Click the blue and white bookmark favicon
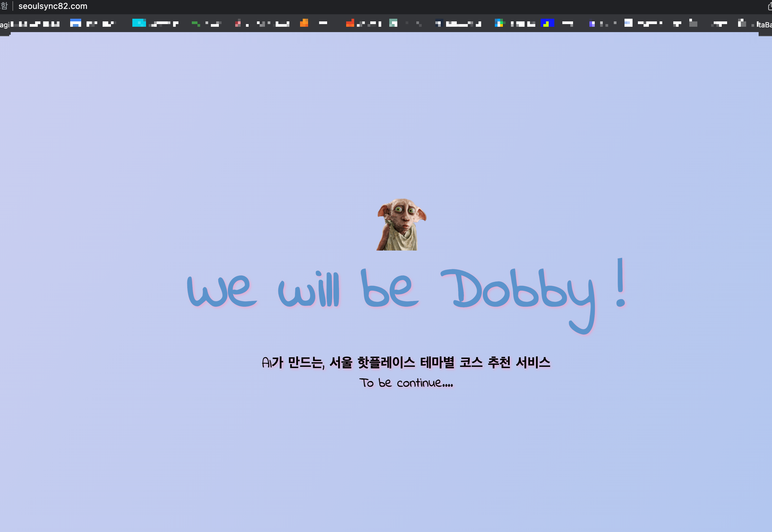Viewport: 772px width, 532px height. [76, 23]
